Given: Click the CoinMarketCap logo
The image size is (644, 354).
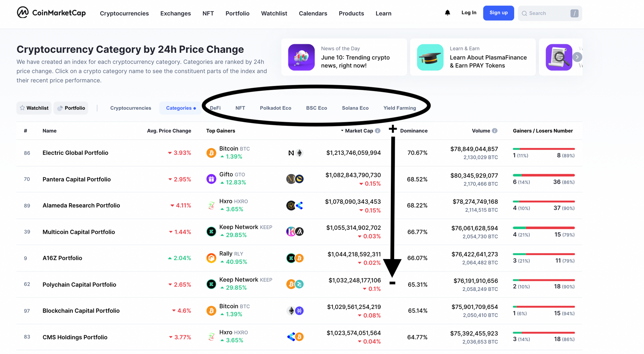Looking at the screenshot, I should [x=51, y=13].
